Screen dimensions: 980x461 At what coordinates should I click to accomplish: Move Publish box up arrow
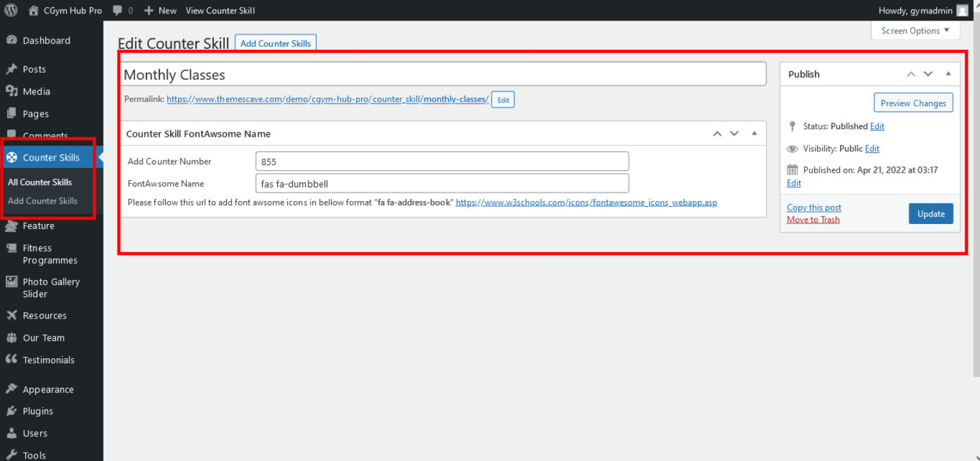click(911, 74)
